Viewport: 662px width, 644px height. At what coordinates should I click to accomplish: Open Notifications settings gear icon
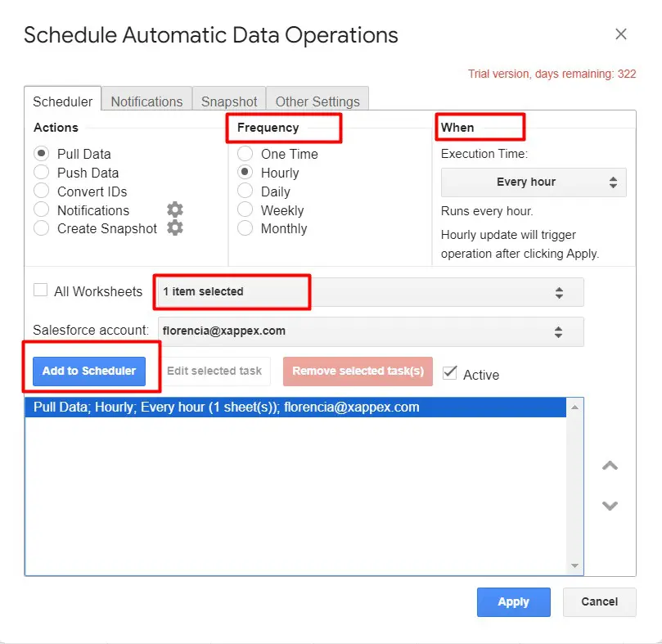[x=174, y=210]
